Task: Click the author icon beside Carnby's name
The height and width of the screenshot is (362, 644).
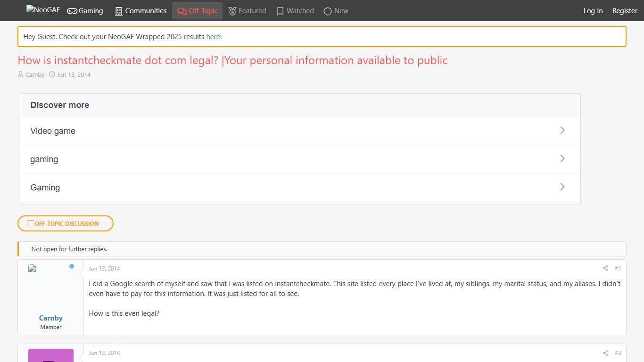Action: tap(21, 74)
